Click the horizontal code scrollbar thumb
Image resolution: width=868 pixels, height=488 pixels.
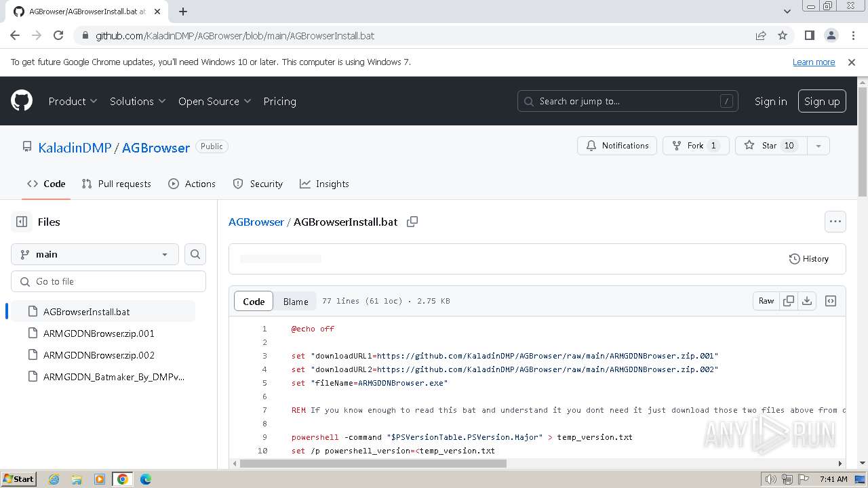click(x=373, y=464)
